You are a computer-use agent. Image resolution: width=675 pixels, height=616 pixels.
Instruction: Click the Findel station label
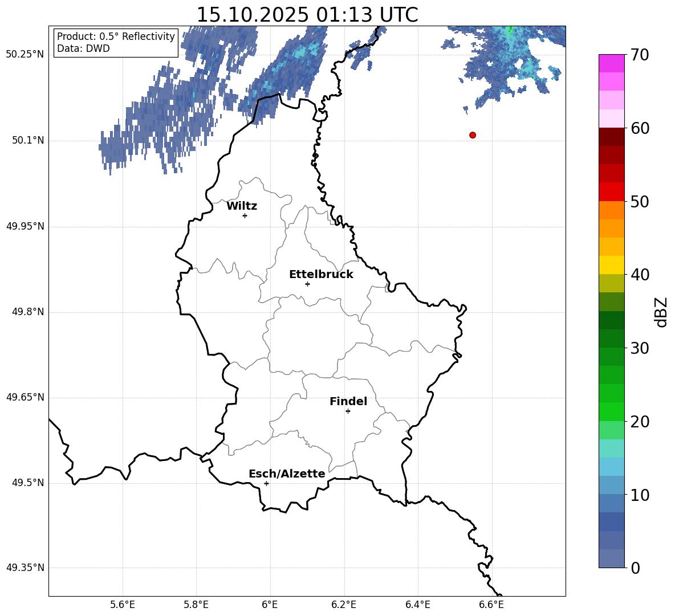coord(348,401)
